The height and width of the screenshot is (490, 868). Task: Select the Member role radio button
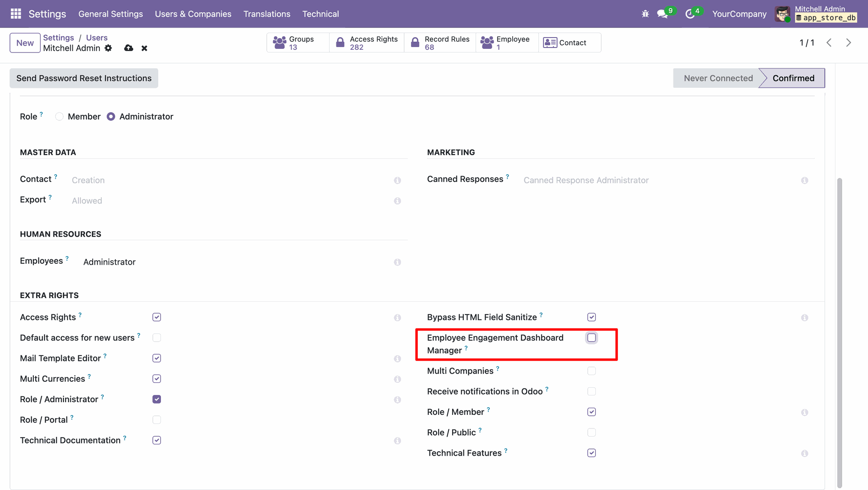[x=59, y=117]
